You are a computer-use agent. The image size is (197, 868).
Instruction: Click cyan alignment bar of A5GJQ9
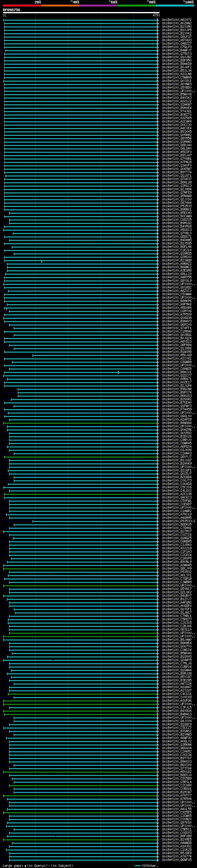[x=96, y=355]
